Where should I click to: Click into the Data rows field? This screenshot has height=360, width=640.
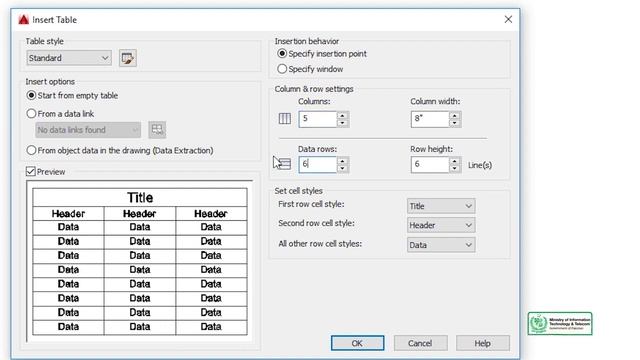(x=318, y=165)
